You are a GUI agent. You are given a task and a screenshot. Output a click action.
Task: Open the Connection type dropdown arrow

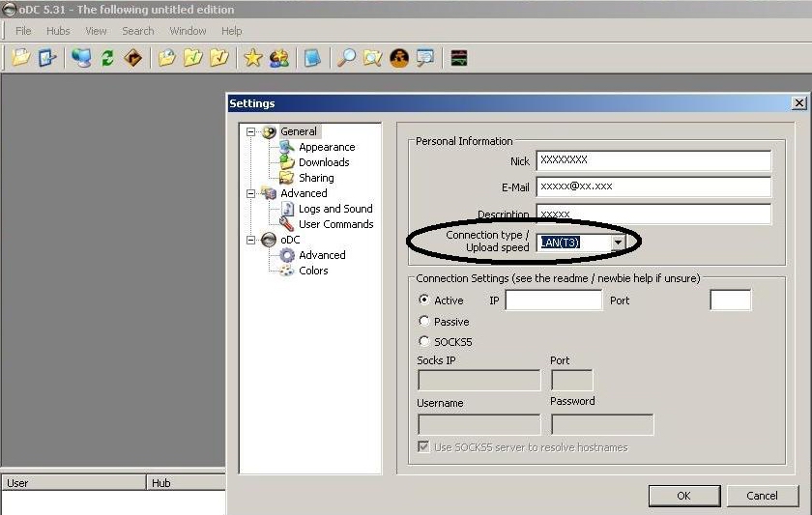(618, 242)
